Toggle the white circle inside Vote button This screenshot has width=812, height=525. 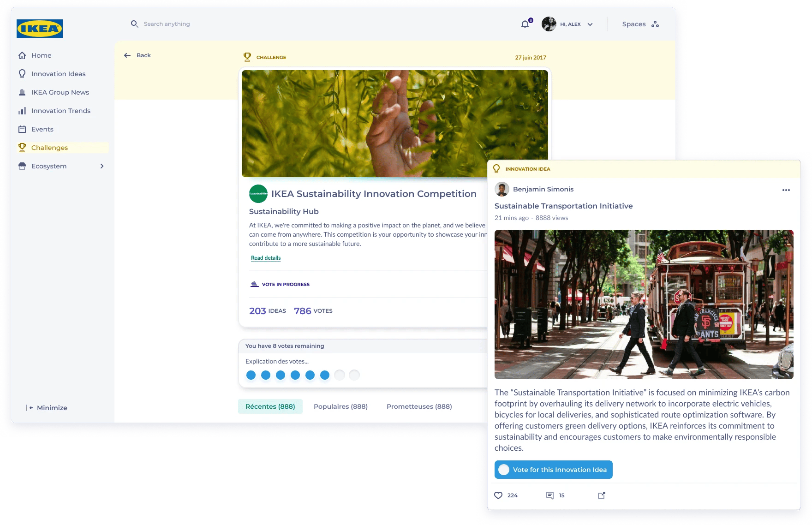tap(504, 470)
